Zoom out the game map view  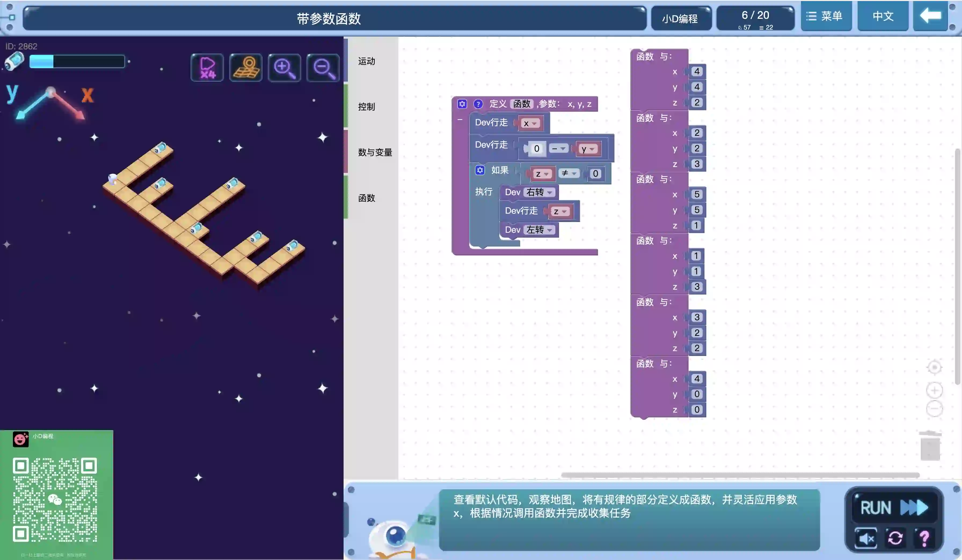pyautogui.click(x=323, y=68)
